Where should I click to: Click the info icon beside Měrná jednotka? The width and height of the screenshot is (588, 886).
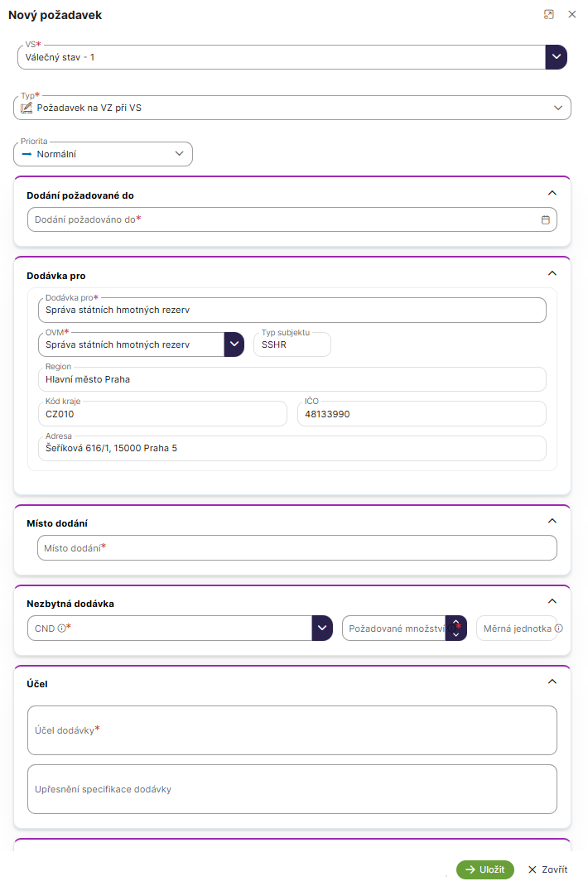558,628
